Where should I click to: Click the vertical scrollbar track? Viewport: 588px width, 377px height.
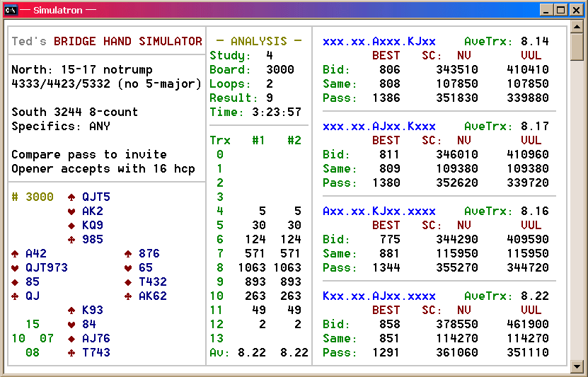(577, 212)
